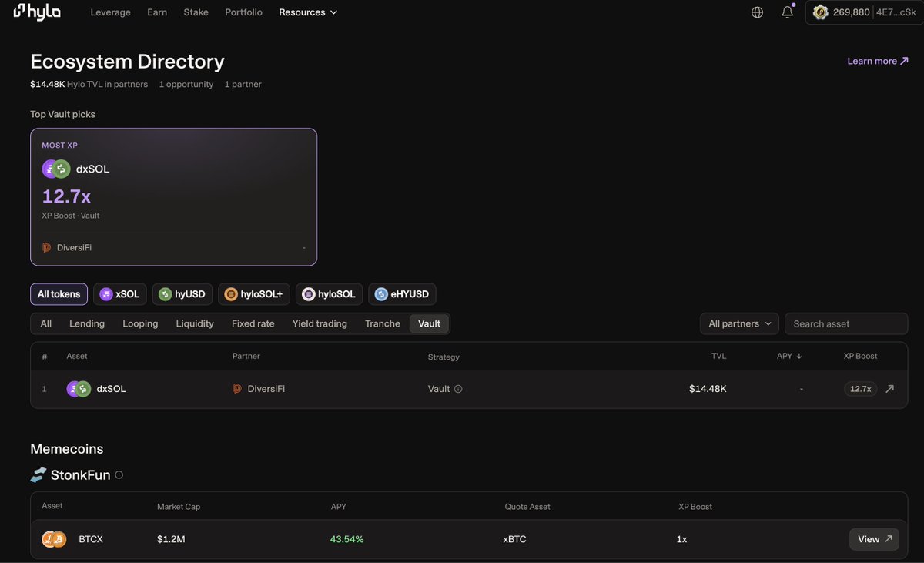The image size is (924, 563).
Task: Expand the Resources menu
Action: click(308, 12)
